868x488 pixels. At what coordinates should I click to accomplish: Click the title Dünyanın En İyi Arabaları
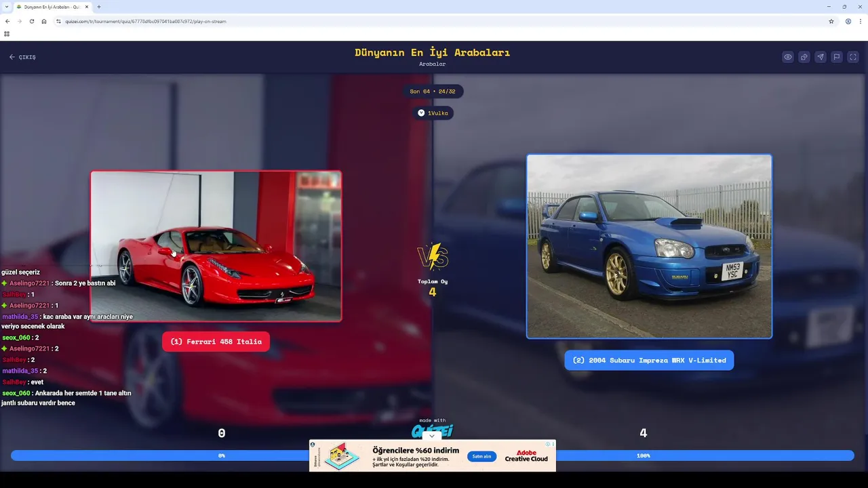(x=433, y=52)
